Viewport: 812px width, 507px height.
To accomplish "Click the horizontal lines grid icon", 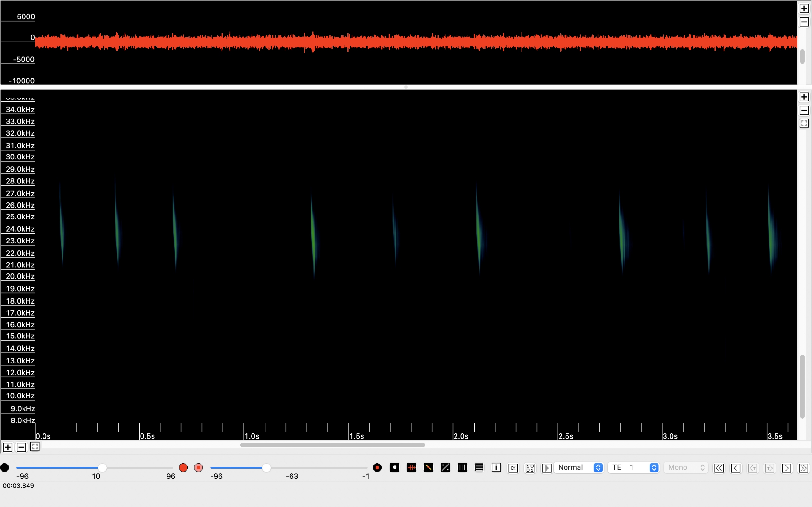I will tap(479, 467).
